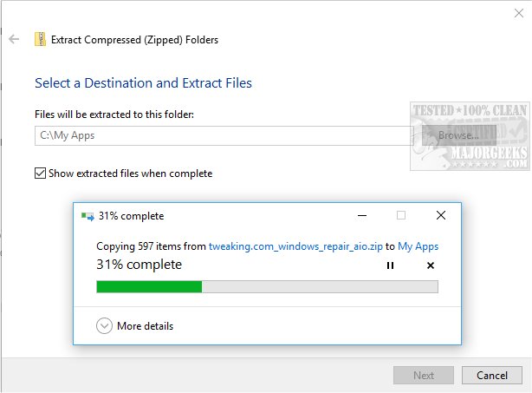Viewport: 532px width, 393px height.
Task: Click the Show extracted files checkbox label
Action: pos(130,174)
